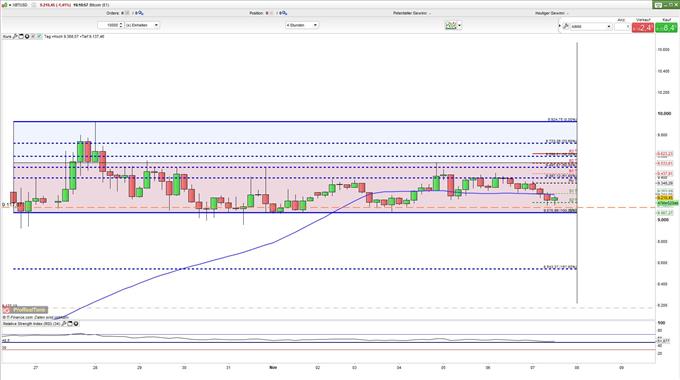The height and width of the screenshot is (380, 680).
Task: Click the green chart style icon
Action: pyautogui.click(x=451, y=26)
